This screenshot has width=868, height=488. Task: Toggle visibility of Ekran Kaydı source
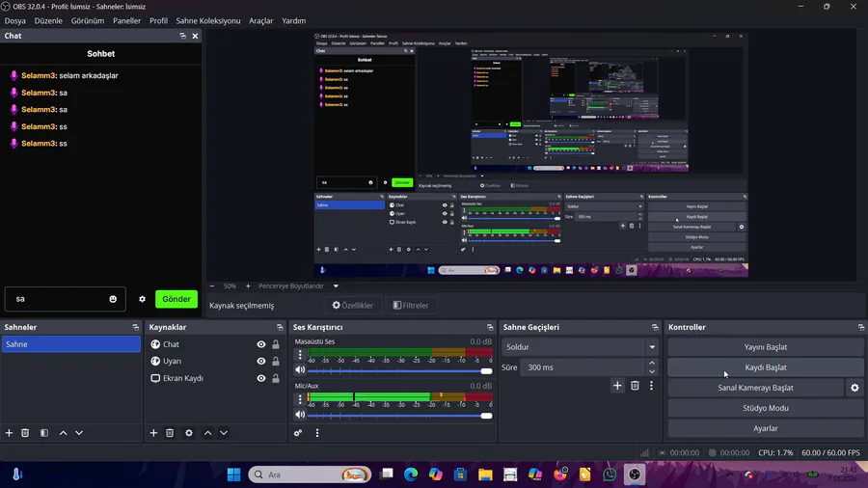[261, 378]
